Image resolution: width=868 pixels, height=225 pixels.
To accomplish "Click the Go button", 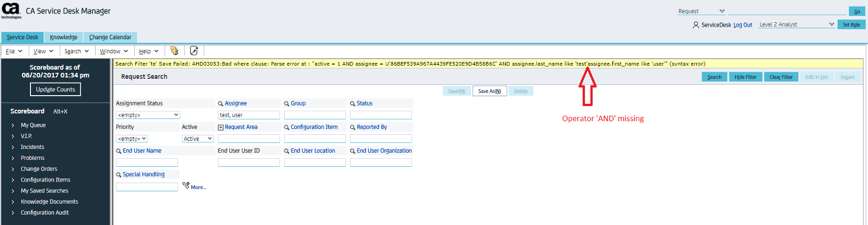I will pyautogui.click(x=857, y=11).
